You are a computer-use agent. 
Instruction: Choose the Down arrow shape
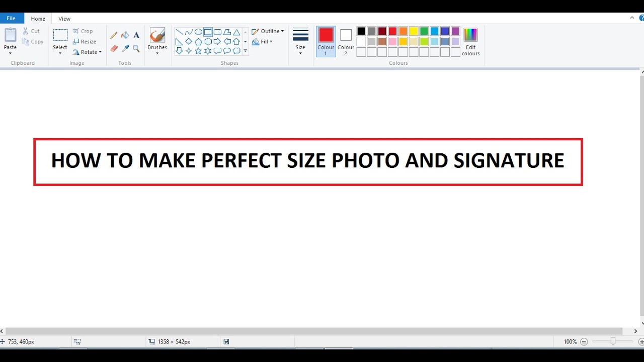click(x=179, y=51)
